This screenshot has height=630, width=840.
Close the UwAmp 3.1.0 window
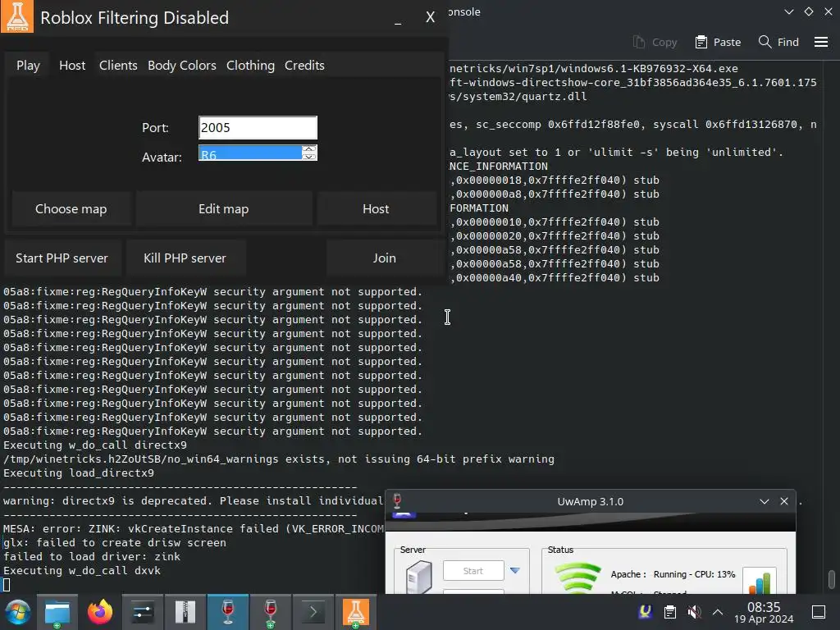[x=784, y=501]
